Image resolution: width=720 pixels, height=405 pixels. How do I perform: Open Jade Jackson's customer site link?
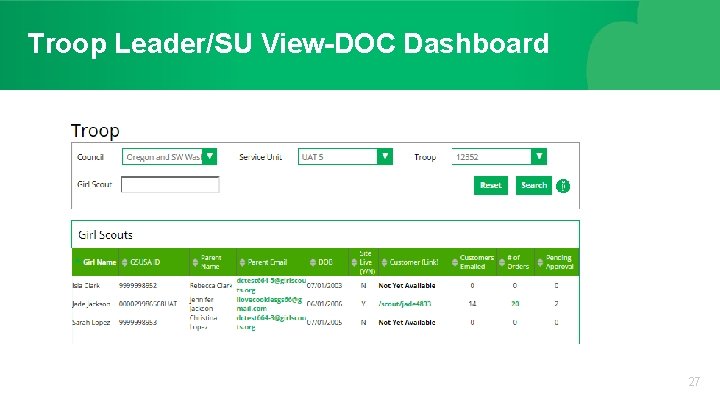coord(405,304)
